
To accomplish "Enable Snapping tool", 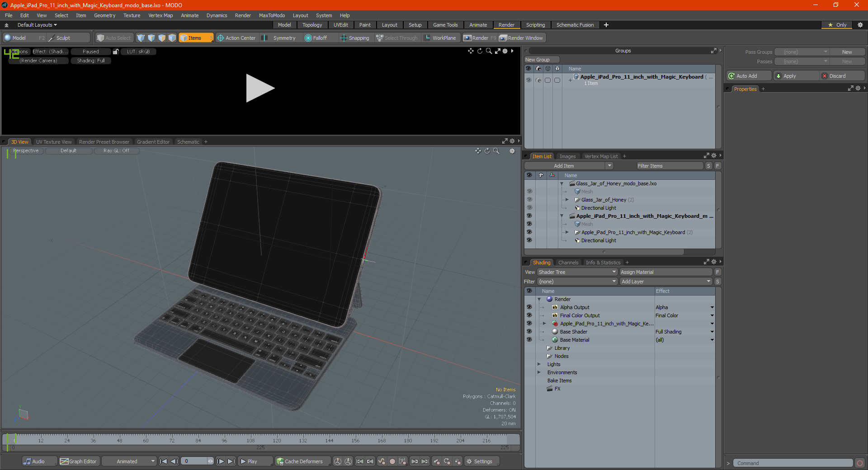I will (354, 38).
